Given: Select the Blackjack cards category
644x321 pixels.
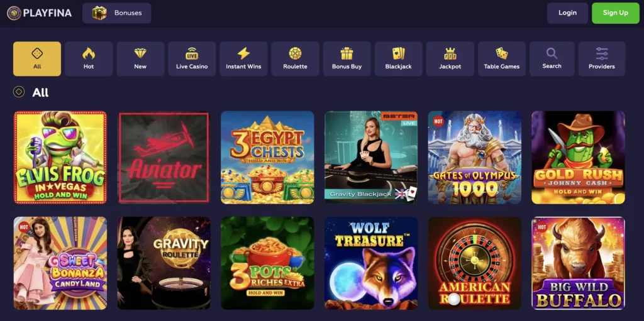Looking at the screenshot, I should point(398,58).
